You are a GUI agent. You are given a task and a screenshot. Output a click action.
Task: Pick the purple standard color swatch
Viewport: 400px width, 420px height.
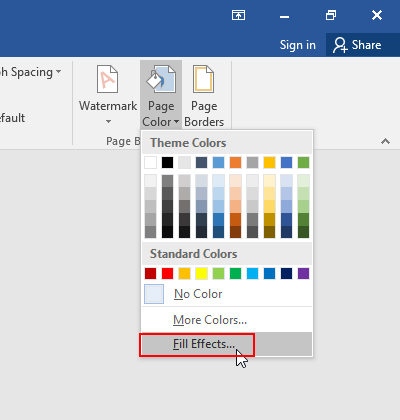(303, 274)
